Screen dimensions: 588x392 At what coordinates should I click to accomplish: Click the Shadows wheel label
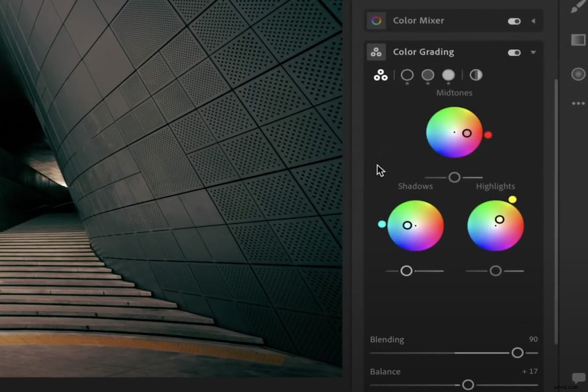click(x=415, y=186)
